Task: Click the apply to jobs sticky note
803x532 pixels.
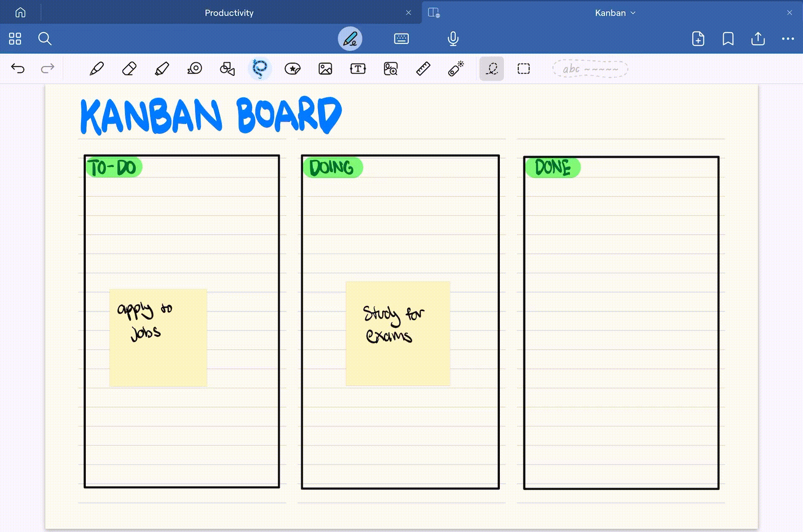Action: 158,337
